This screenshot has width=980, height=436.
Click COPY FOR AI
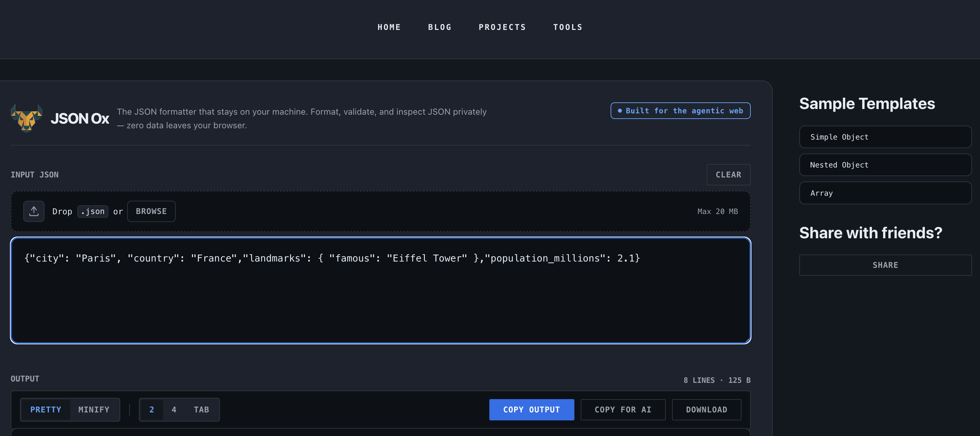tap(623, 410)
